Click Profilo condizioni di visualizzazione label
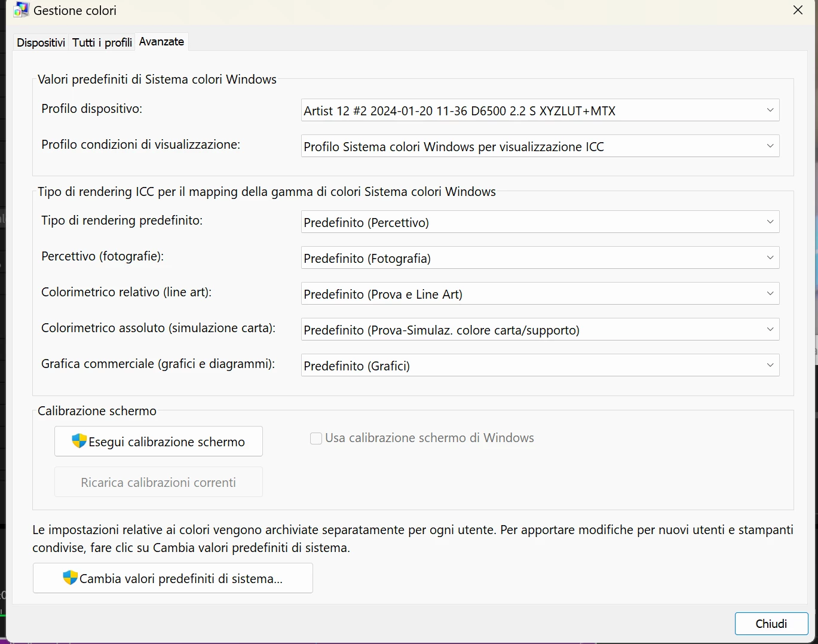 (x=140, y=145)
